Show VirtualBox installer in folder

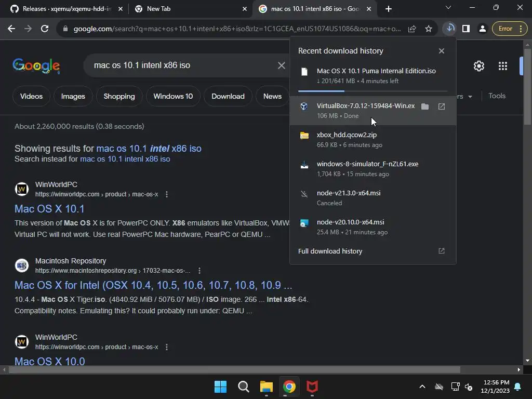[425, 107]
